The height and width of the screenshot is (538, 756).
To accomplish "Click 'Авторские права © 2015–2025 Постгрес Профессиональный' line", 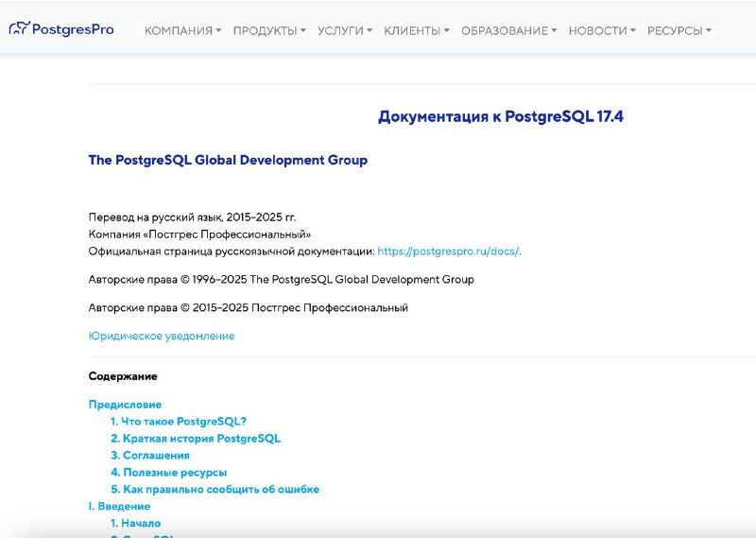I will (x=249, y=307).
